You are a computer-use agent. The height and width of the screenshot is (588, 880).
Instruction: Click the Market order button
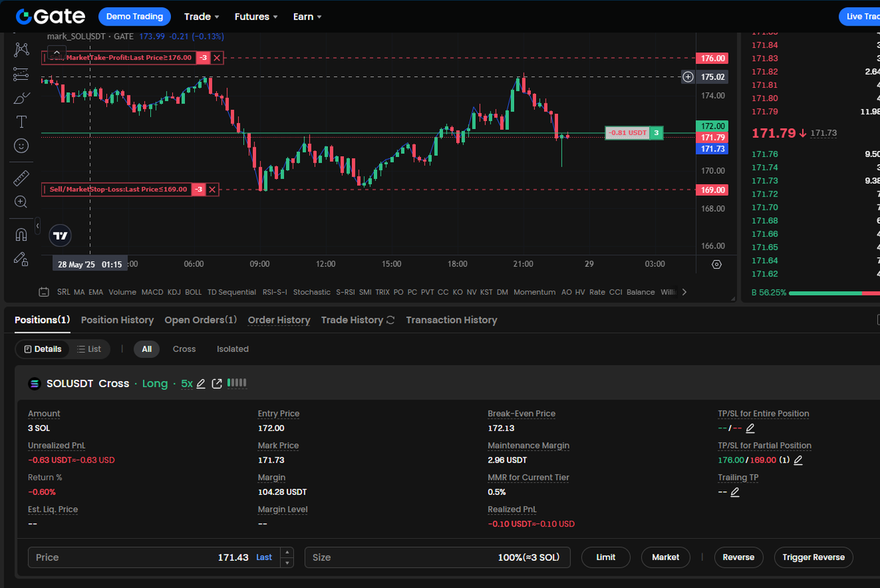665,557
